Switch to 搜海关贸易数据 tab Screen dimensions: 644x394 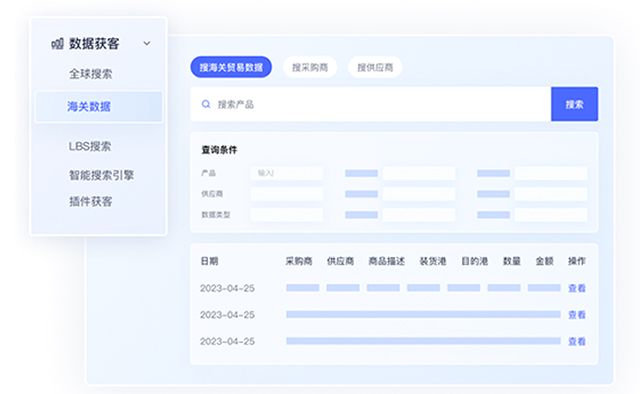tap(231, 67)
